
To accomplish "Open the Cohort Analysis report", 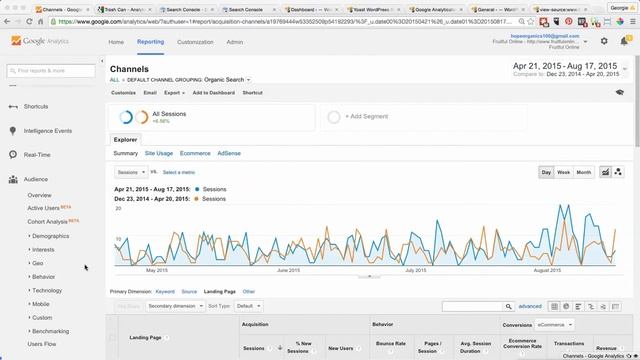I will (x=47, y=222).
